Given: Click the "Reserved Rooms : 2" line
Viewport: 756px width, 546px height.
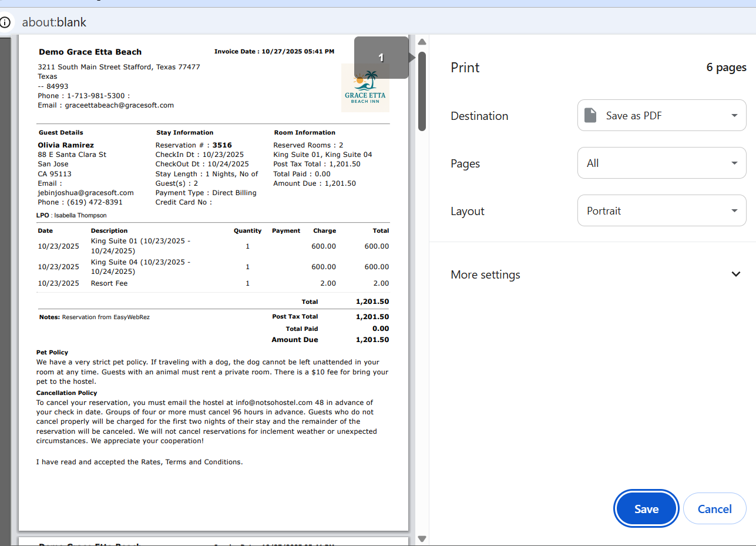Looking at the screenshot, I should point(308,145).
